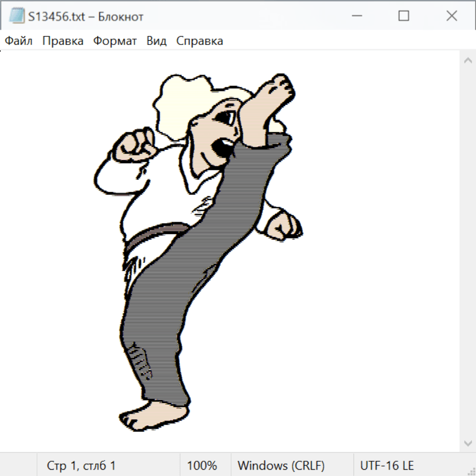
Task: Click the Notepad icon in the title bar
Action: [x=17, y=16]
